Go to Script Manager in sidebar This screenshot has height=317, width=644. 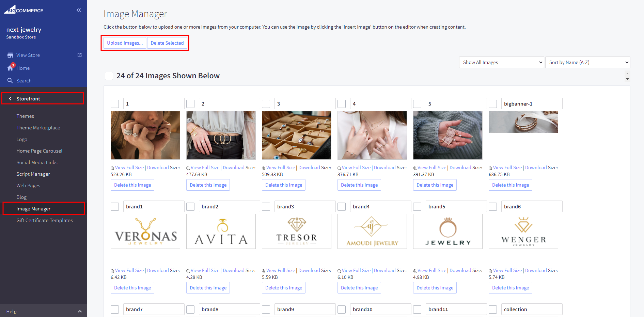[x=33, y=174]
